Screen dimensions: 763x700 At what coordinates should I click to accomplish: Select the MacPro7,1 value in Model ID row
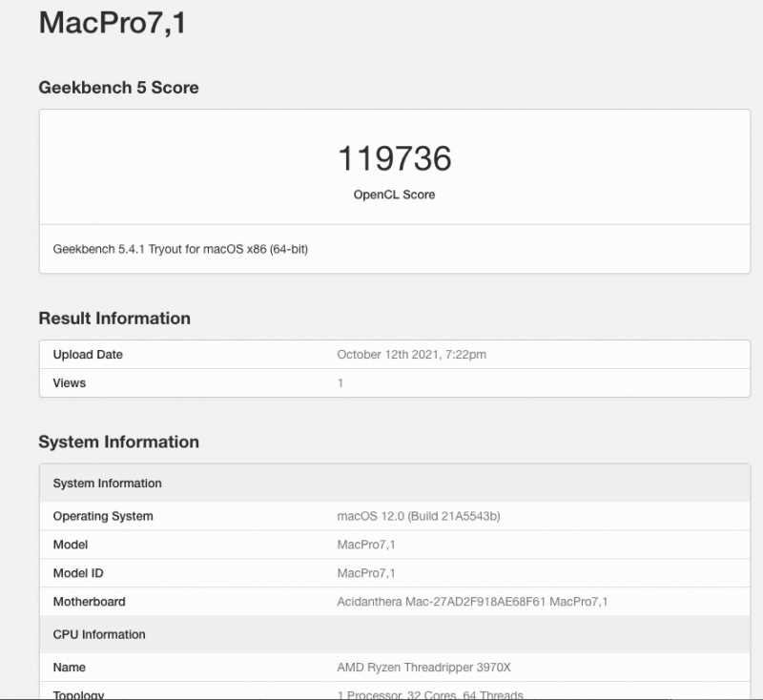[366, 573]
